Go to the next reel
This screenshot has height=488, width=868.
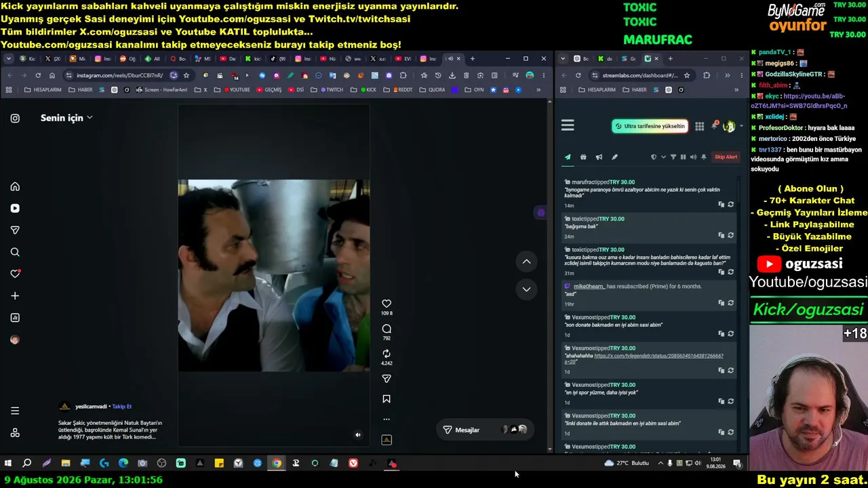pyautogui.click(x=526, y=289)
